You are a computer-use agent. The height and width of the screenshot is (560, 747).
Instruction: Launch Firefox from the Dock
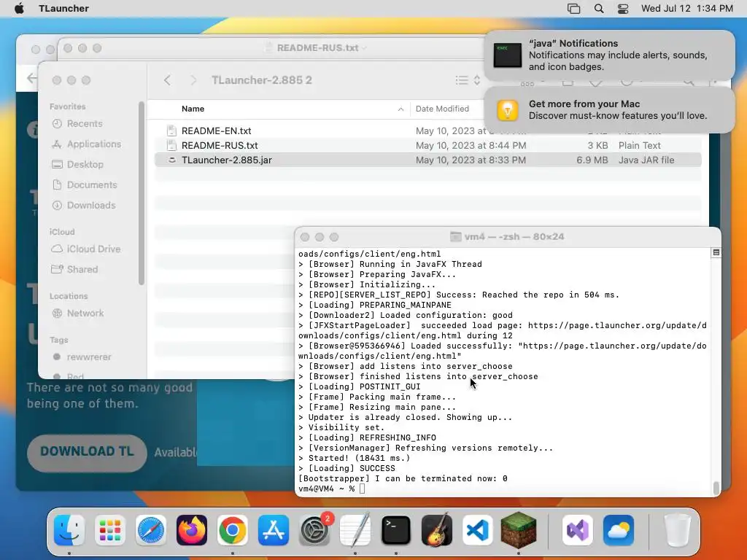click(192, 530)
